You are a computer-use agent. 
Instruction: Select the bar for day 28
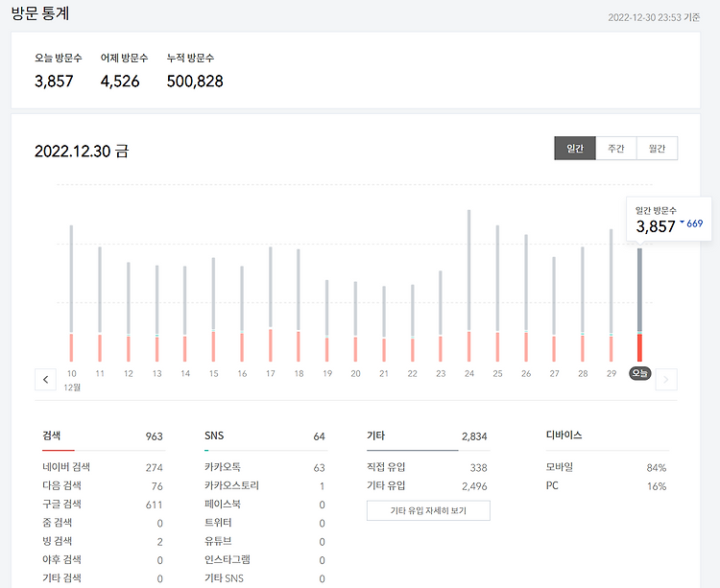583,304
